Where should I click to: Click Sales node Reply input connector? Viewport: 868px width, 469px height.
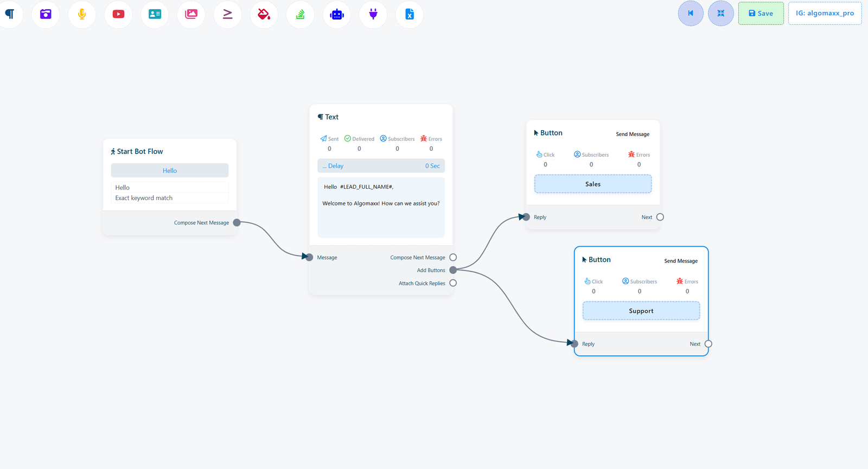tap(526, 217)
